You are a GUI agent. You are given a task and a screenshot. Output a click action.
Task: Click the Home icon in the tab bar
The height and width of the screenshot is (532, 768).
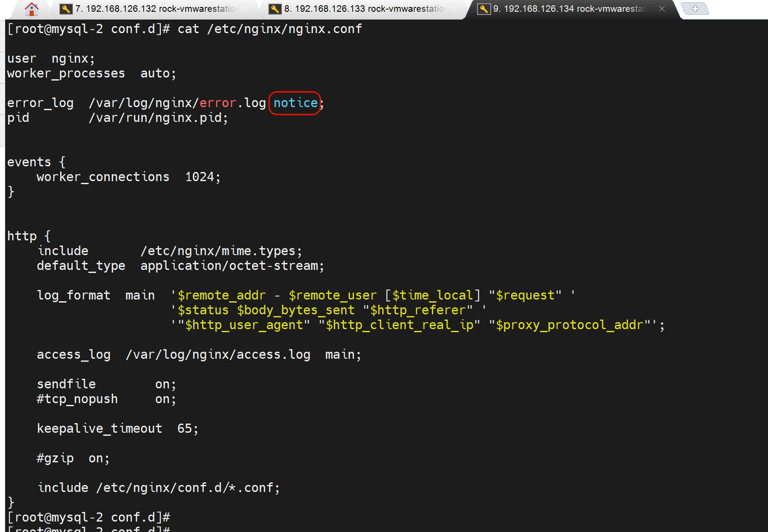pos(31,9)
